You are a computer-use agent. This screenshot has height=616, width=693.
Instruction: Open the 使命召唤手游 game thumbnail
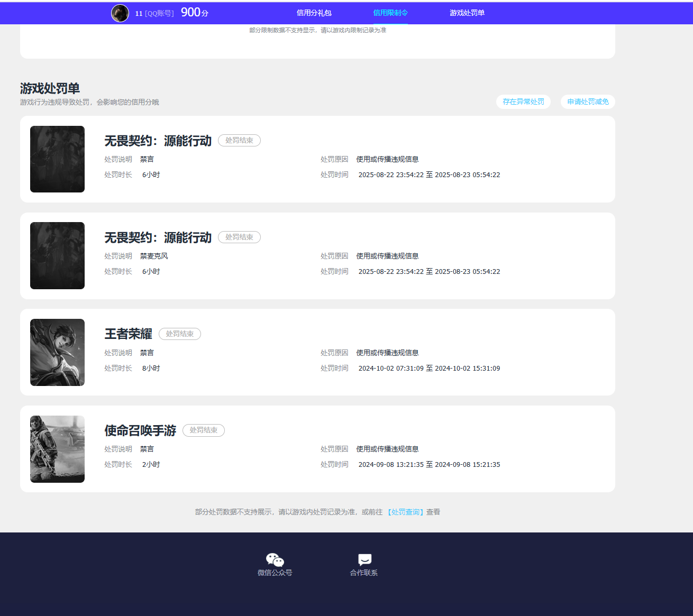coord(57,449)
